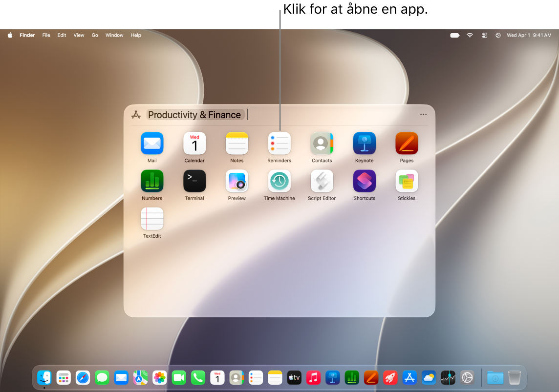This screenshot has width=559, height=392.
Task: Open Control Center in the menu bar
Action: pyautogui.click(x=485, y=35)
